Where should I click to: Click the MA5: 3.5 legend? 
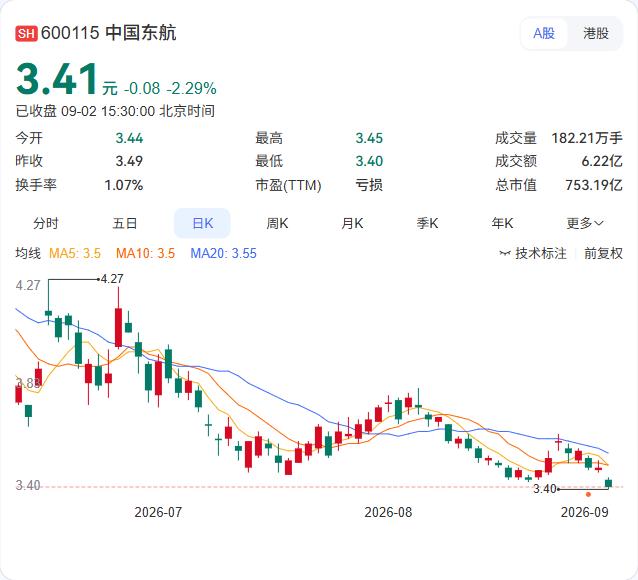[75, 254]
